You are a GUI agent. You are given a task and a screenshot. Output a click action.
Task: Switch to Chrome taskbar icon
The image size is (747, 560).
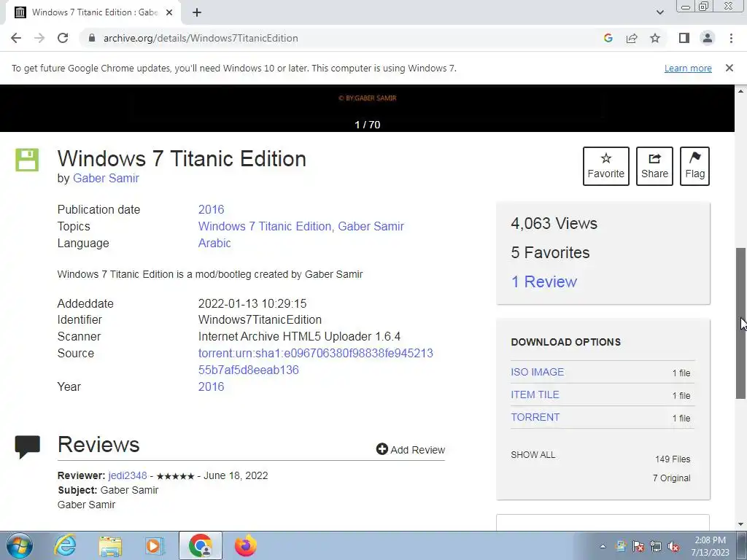(x=201, y=545)
